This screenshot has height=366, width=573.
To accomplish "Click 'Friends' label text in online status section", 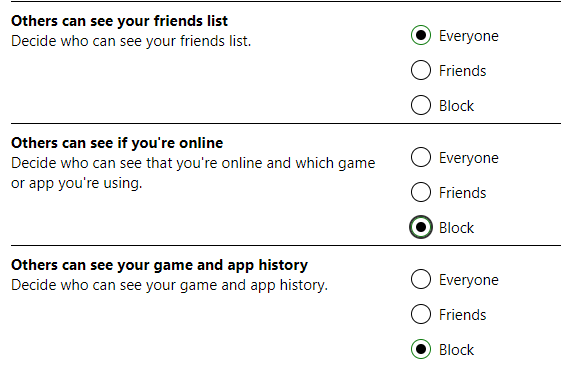I will (x=463, y=192).
